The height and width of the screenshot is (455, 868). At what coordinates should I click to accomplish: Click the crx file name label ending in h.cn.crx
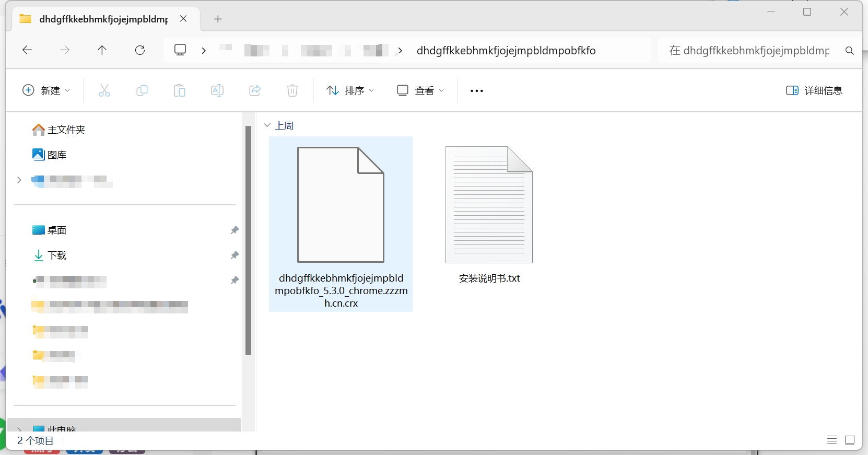341,290
